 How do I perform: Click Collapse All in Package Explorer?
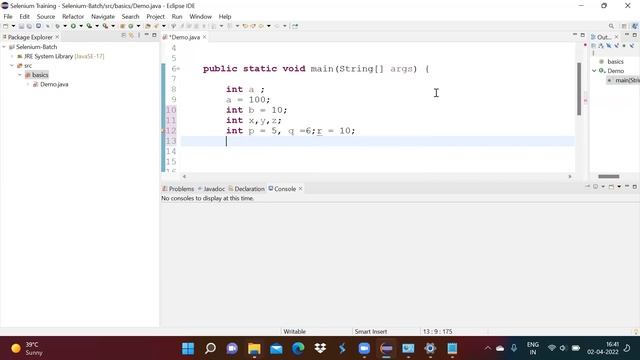[x=124, y=36]
